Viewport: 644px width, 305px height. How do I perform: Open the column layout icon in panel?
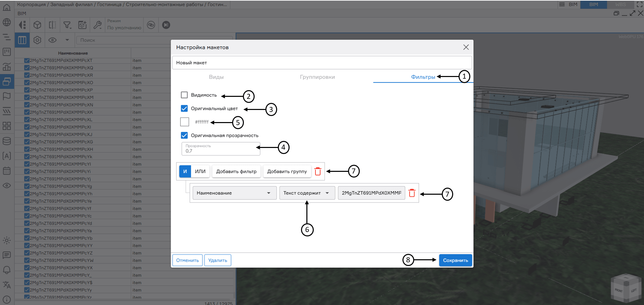pyautogui.click(x=22, y=40)
